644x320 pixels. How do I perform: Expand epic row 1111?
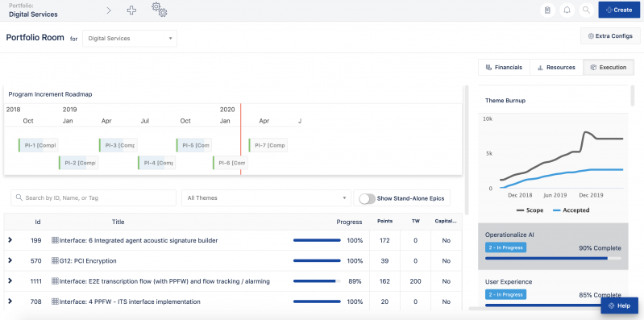tap(10, 281)
